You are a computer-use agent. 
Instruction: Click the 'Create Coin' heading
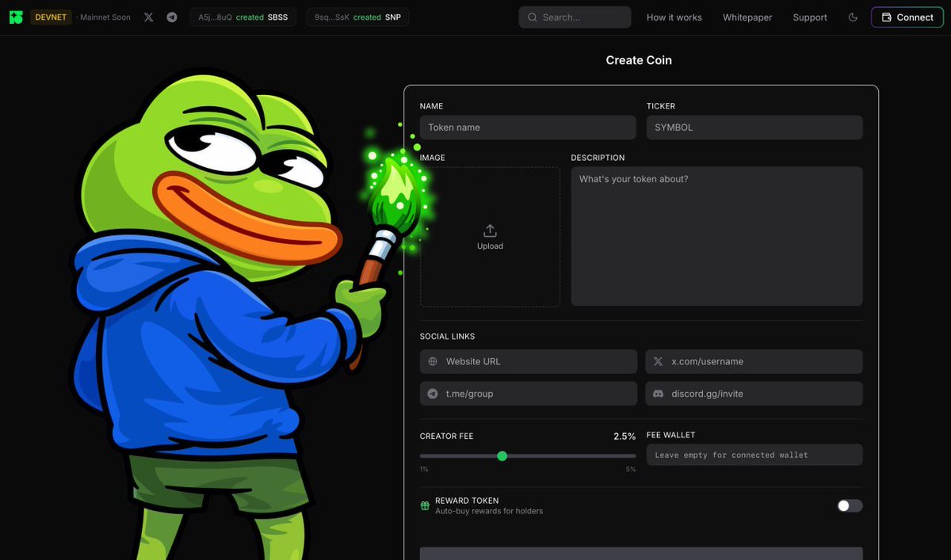pyautogui.click(x=639, y=60)
